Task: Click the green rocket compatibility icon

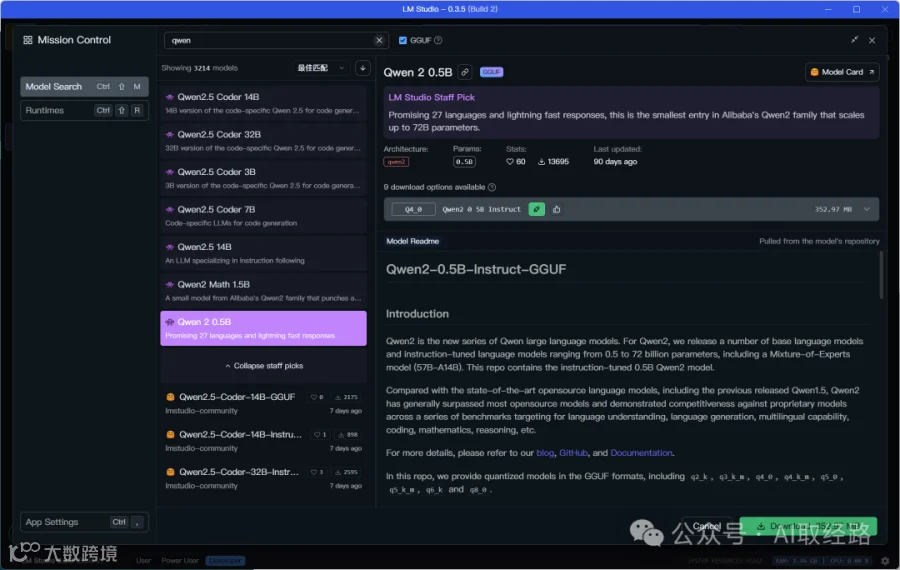Action: click(537, 210)
